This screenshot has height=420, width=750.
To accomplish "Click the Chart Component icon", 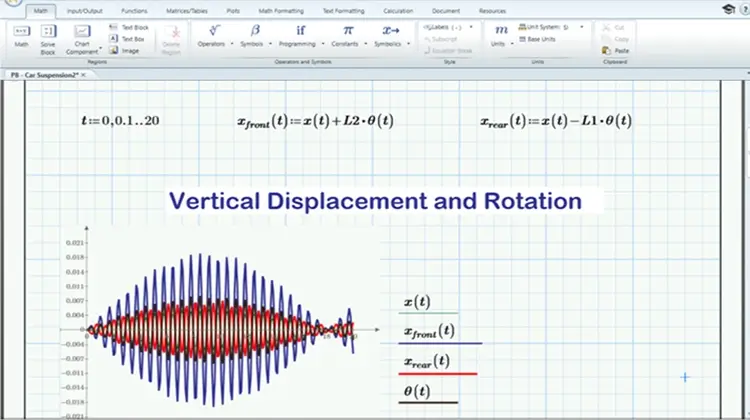I will coord(82,32).
